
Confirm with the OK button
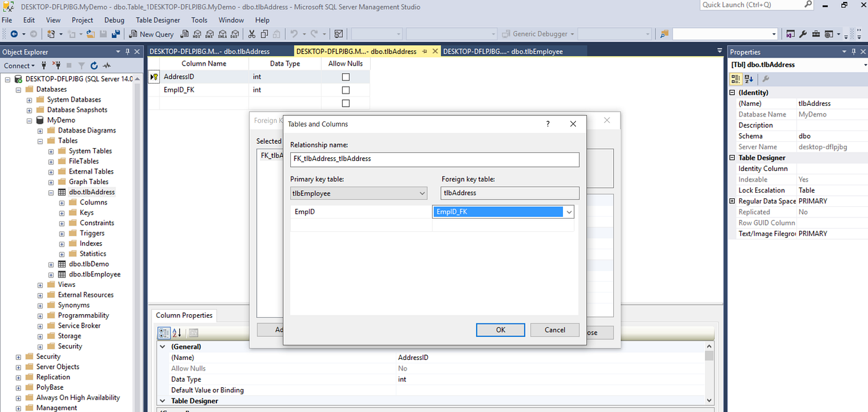click(x=500, y=330)
